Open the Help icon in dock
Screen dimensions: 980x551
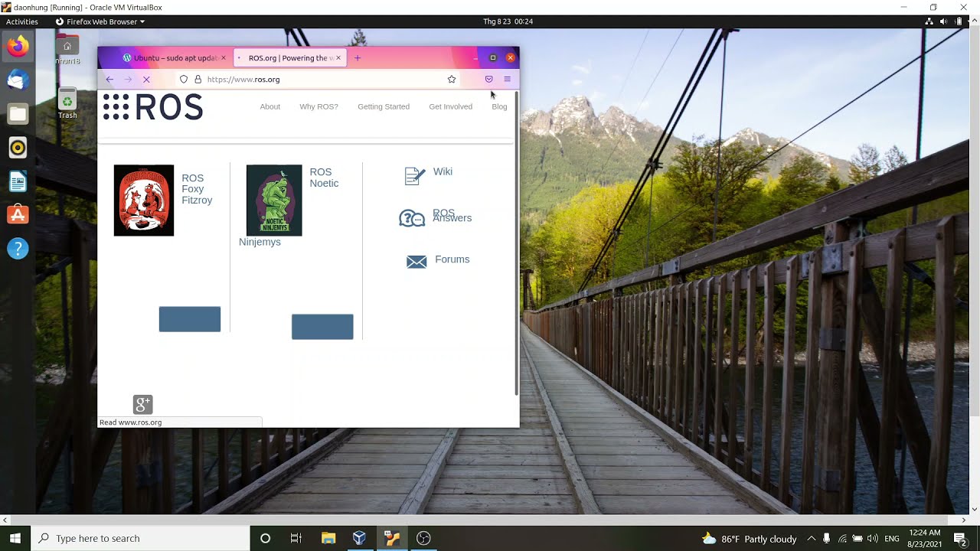pyautogui.click(x=18, y=249)
